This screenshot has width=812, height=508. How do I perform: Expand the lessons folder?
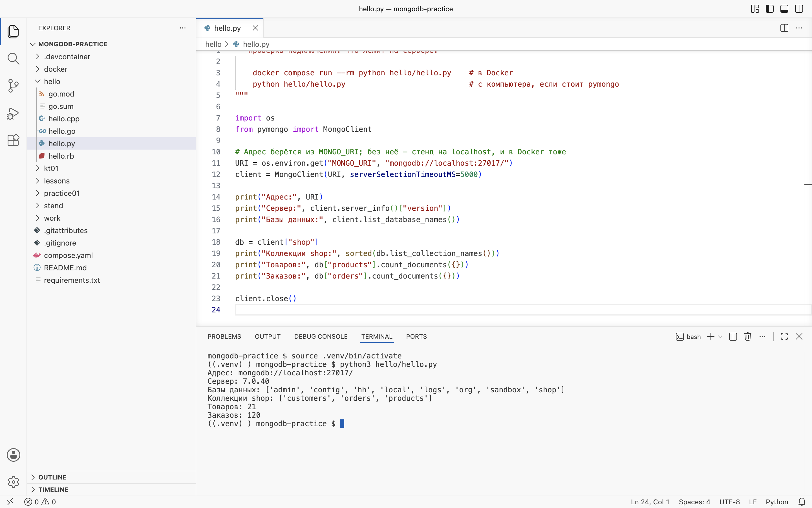111,181
